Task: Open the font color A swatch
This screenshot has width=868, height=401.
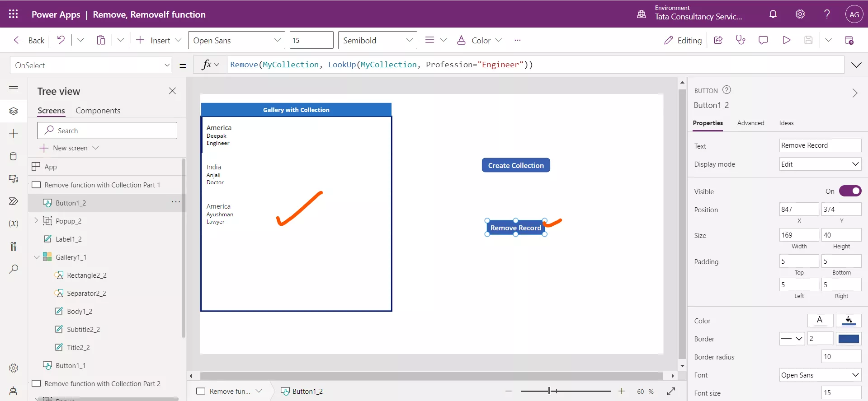Action: point(820,320)
